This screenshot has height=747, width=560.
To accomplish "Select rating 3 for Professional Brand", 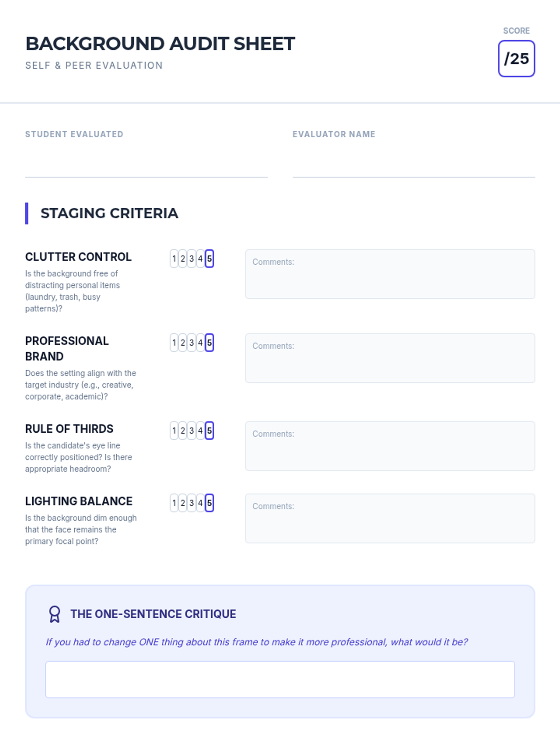I will (x=191, y=343).
